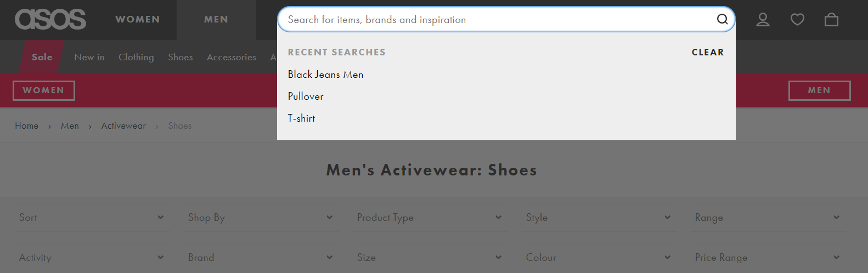Image resolution: width=868 pixels, height=273 pixels.
Task: Expand the Sort dropdown
Action: point(92,218)
